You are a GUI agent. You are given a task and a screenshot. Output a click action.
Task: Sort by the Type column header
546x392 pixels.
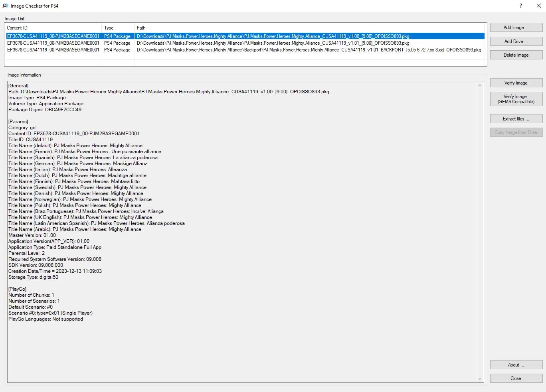pos(118,28)
